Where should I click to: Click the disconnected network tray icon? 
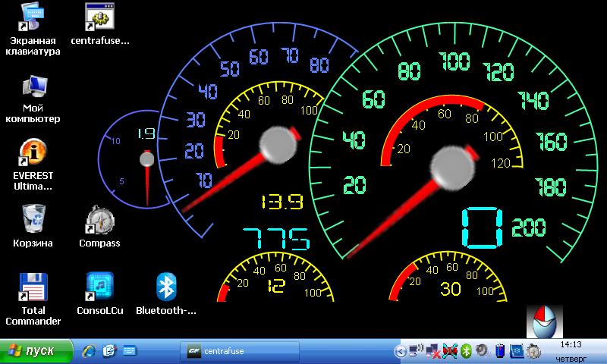point(432,351)
